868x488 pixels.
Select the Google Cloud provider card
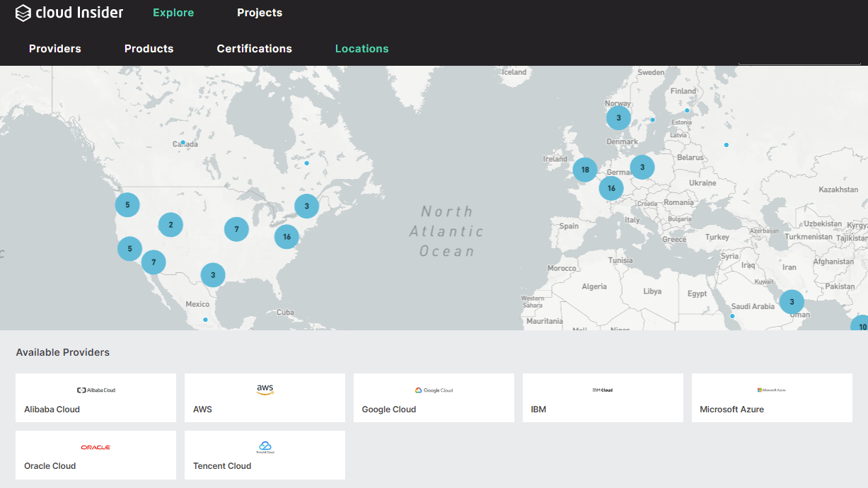(434, 398)
